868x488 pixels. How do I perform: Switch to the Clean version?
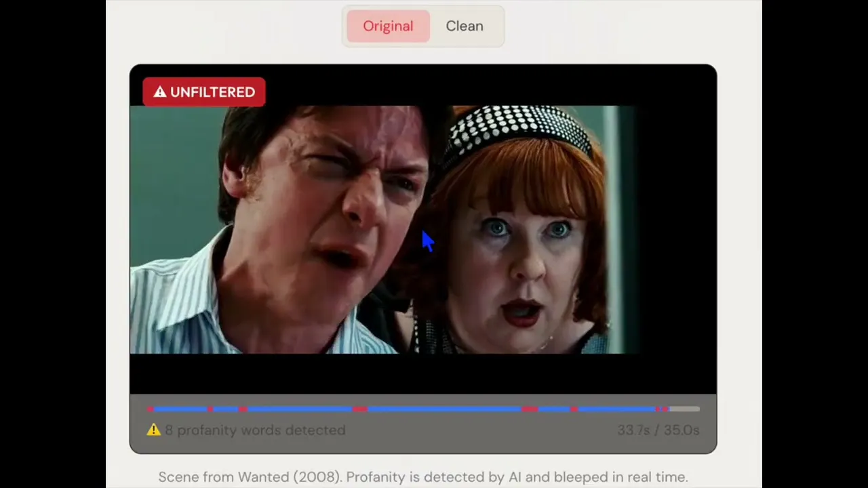[x=465, y=26]
